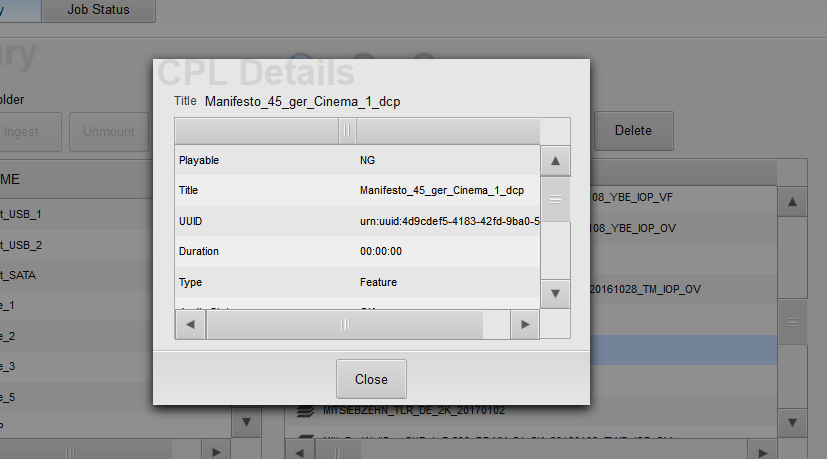Select the Duration row showing 00:00:00

click(x=357, y=251)
